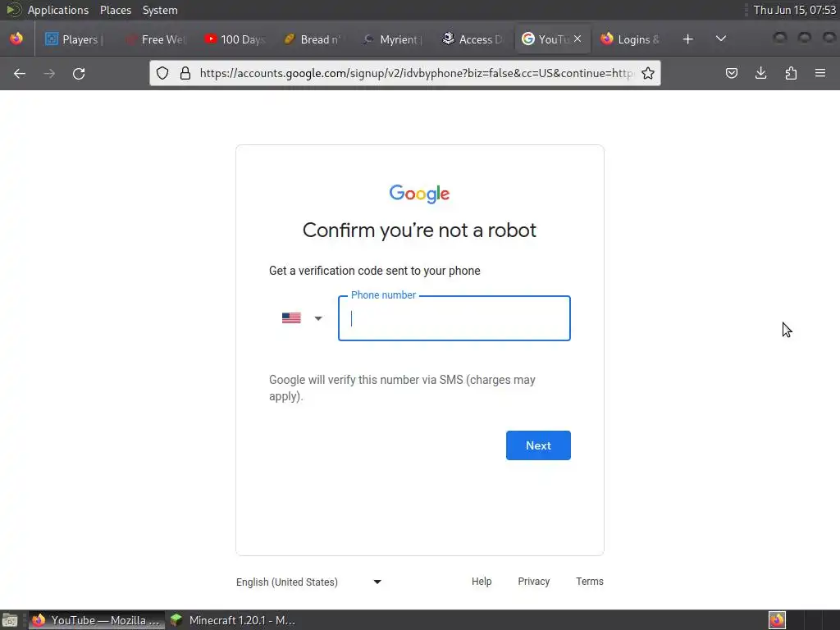The image size is (840, 630).
Task: Switch to the 100 Days YouTube tab
Action: pos(235,39)
